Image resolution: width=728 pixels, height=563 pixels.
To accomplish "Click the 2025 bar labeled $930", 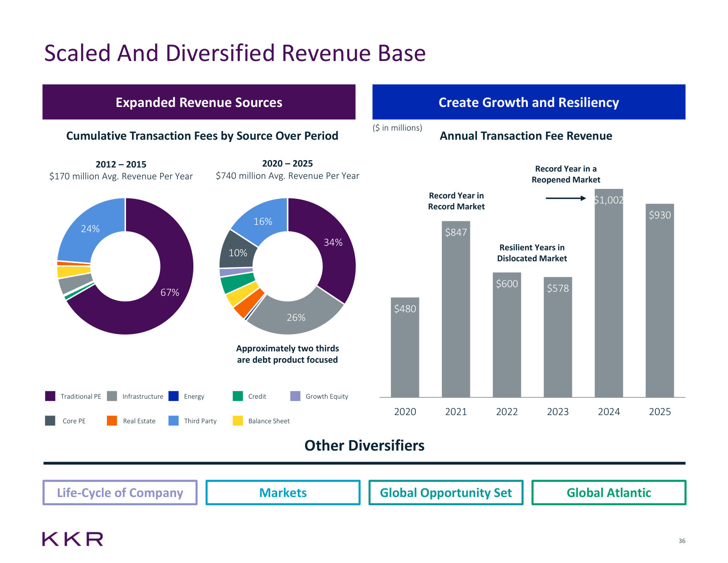I will [x=660, y=300].
